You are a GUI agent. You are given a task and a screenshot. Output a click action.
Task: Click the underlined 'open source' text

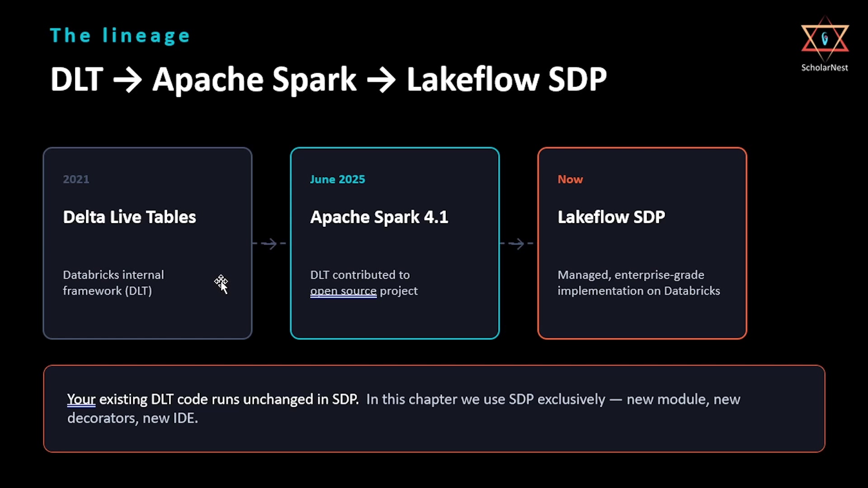pos(343,291)
